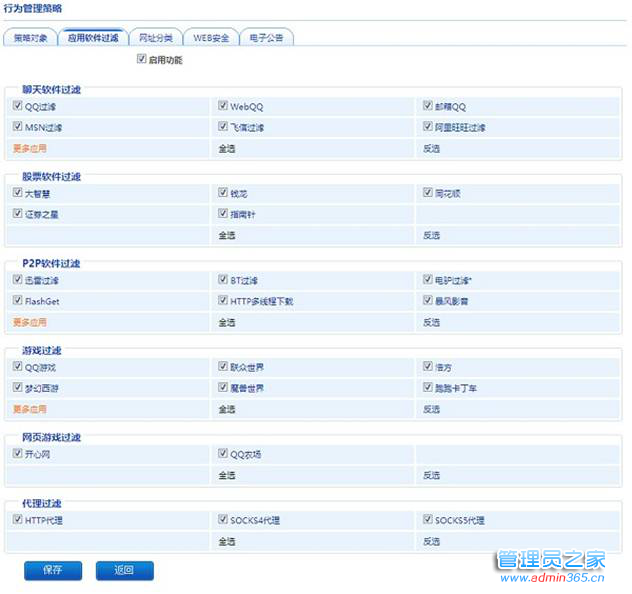Uncheck HTTP多线程下载 checkbox

coord(223,301)
